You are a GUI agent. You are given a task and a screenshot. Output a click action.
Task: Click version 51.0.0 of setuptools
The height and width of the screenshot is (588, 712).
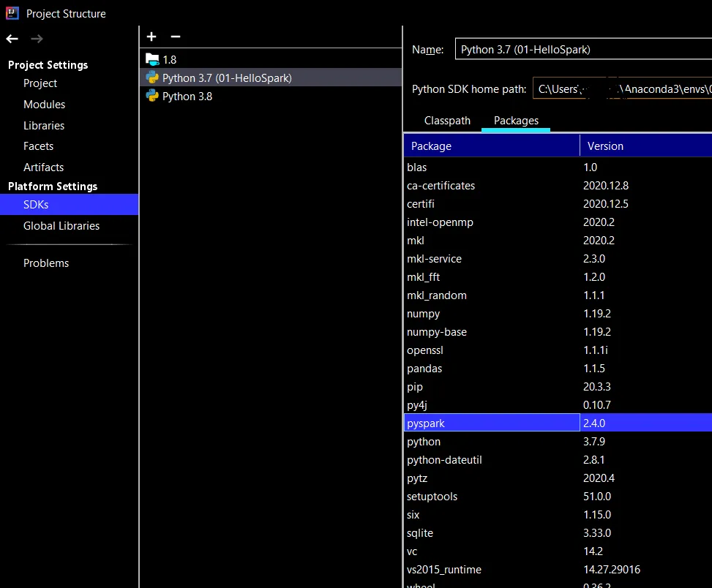(x=596, y=497)
